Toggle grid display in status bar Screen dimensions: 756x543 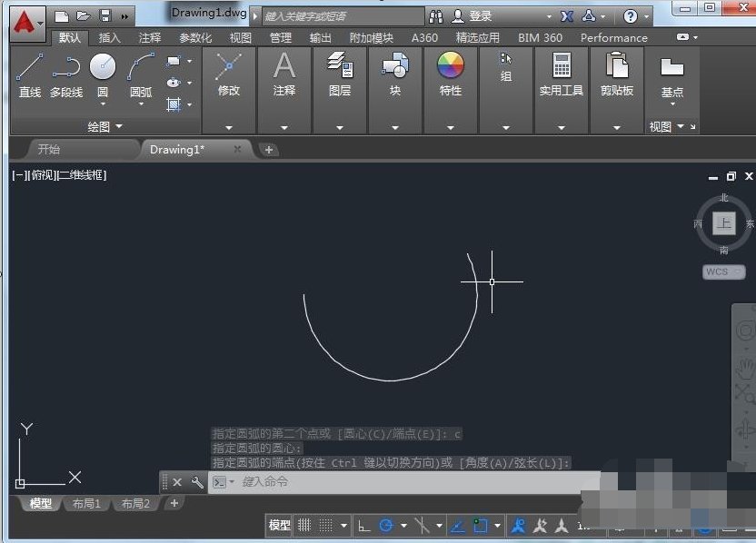click(304, 525)
